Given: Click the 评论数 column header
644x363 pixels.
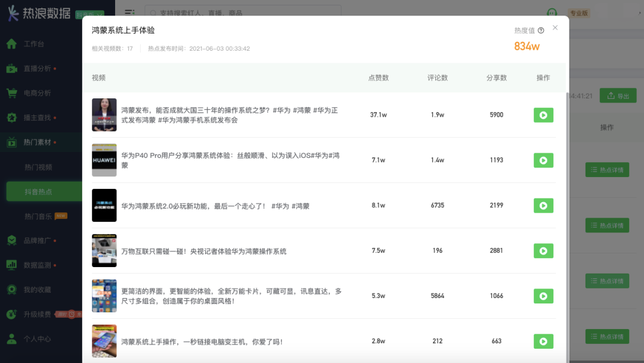Looking at the screenshot, I should coord(438,77).
